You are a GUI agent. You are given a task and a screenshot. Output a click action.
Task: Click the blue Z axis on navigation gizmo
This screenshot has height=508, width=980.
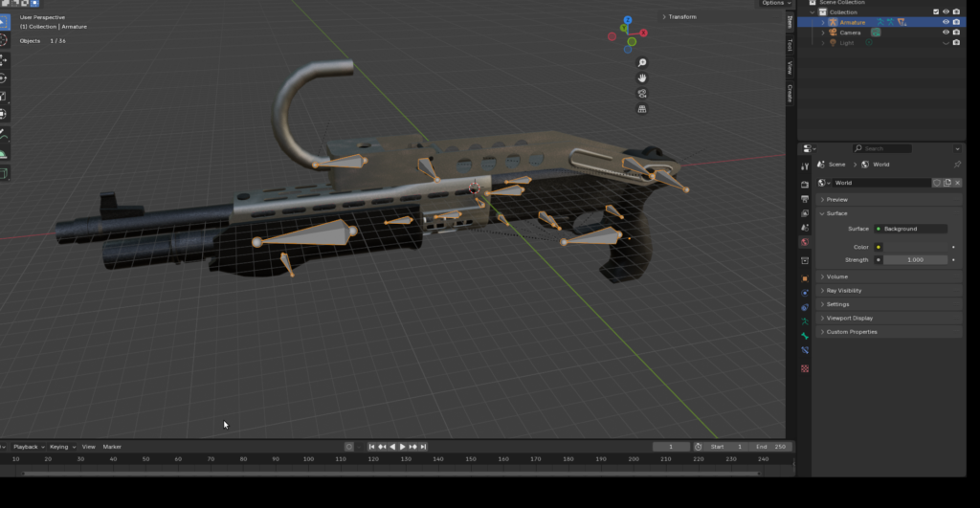(x=628, y=20)
